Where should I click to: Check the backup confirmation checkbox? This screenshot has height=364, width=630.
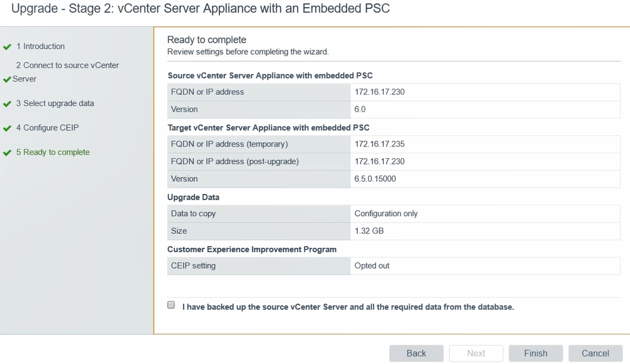[x=171, y=305]
